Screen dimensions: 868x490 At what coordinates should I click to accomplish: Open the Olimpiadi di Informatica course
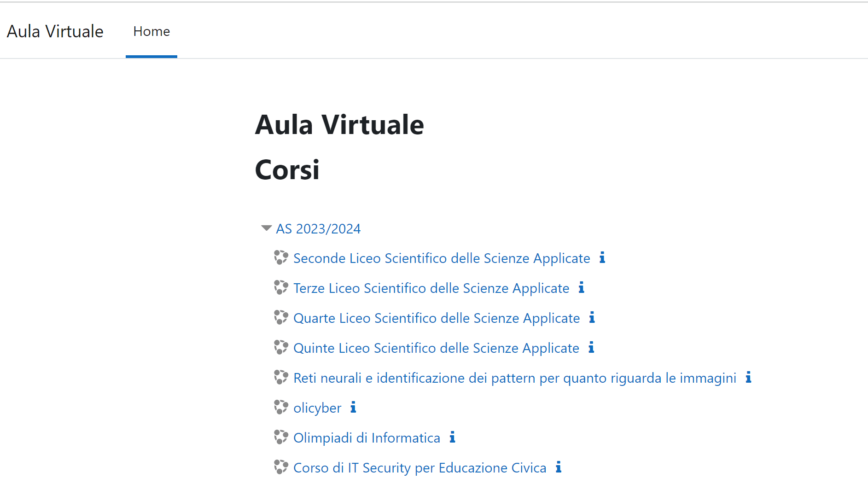[367, 438]
